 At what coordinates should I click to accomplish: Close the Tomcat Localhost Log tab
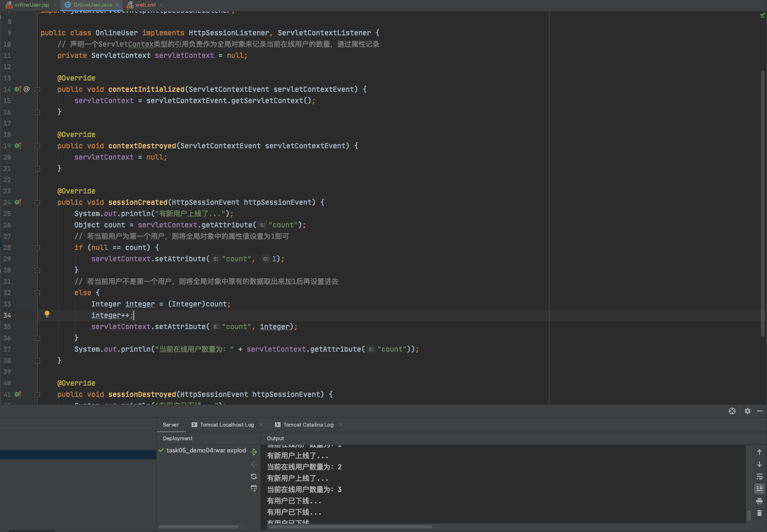pos(261,425)
